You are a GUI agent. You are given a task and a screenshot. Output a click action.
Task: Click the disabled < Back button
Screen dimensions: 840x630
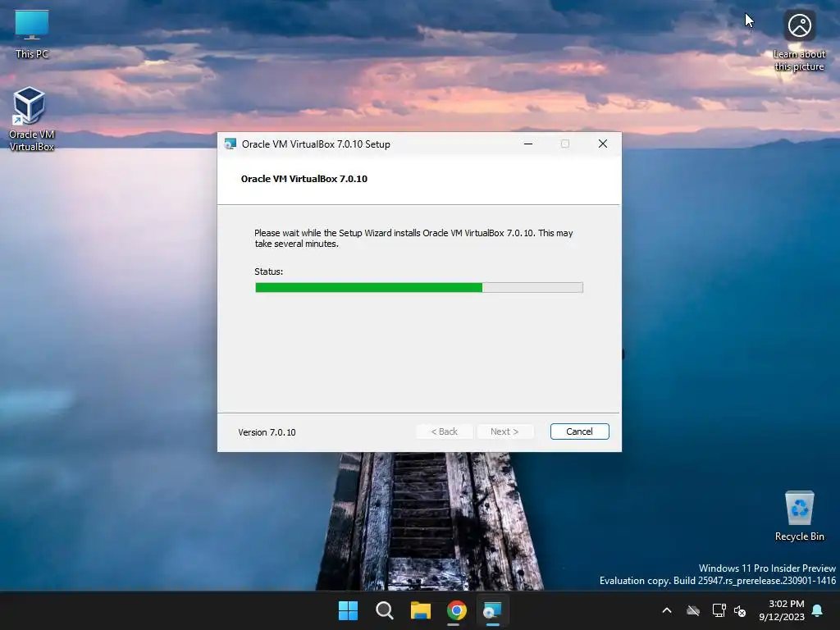pyautogui.click(x=444, y=431)
